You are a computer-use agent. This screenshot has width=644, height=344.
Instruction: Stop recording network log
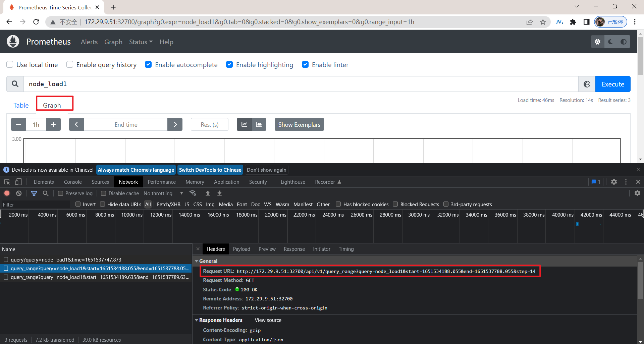click(x=7, y=193)
